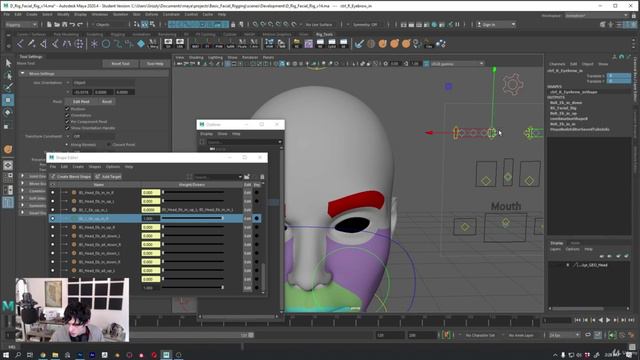Open Maya from the Windows taskbar
This screenshot has width=640, height=360.
pyautogui.click(x=166, y=355)
